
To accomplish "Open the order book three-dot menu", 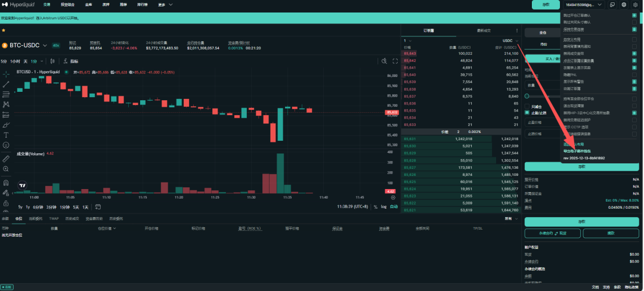I will (x=516, y=30).
